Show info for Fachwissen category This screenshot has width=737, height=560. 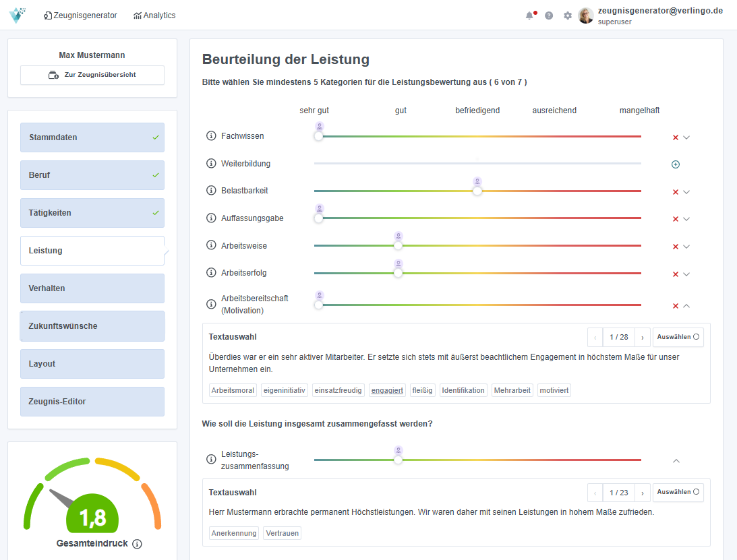click(211, 135)
